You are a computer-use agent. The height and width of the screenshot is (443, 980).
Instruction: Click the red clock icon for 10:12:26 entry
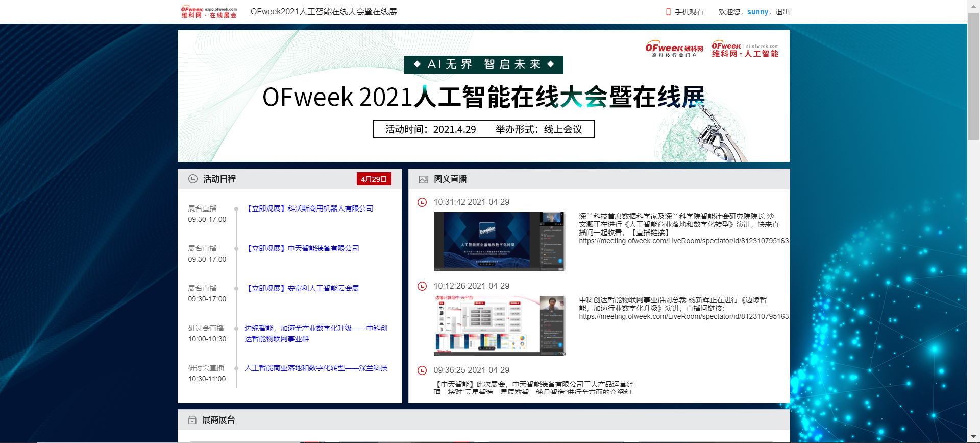422,286
